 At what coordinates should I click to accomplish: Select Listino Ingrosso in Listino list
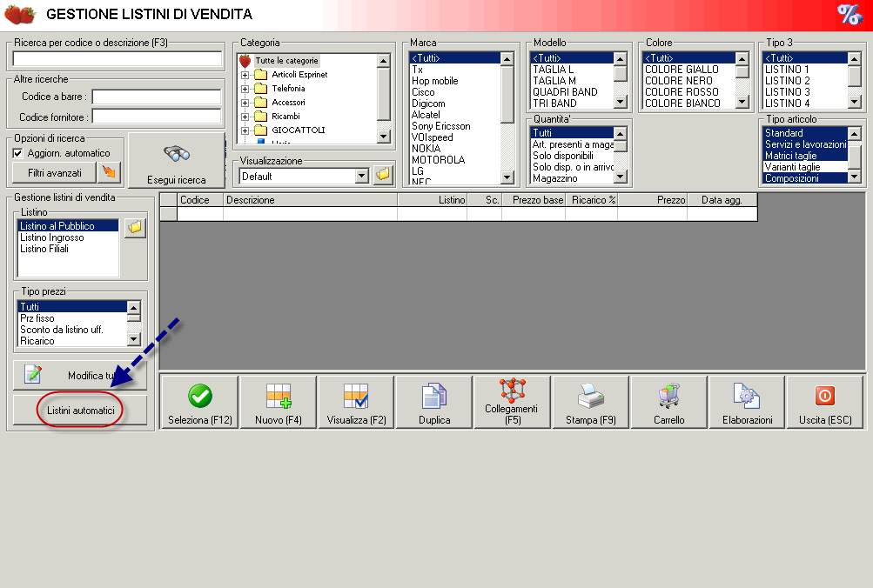[x=68, y=237]
